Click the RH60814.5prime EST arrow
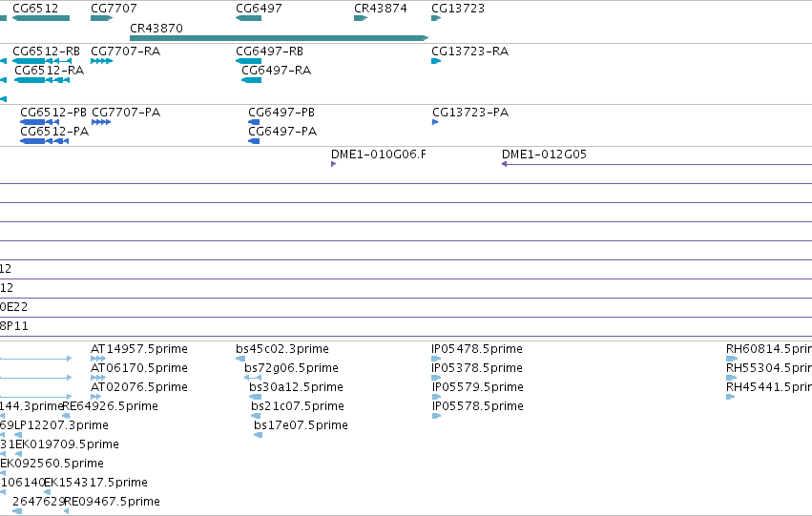Viewport: 812px width, 516px height. tap(732, 358)
